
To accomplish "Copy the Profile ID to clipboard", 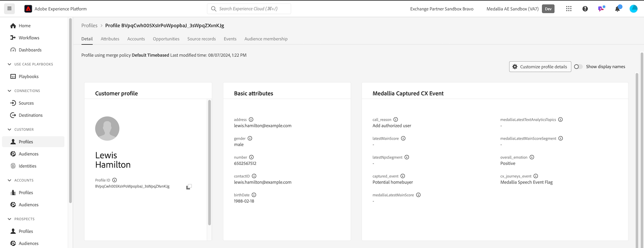I will click(x=189, y=187).
